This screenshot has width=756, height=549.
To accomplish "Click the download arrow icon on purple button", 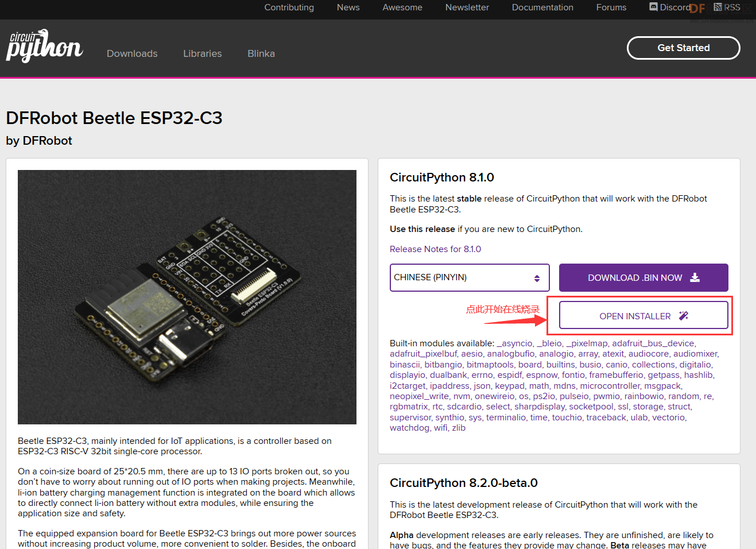I will 695,277.
